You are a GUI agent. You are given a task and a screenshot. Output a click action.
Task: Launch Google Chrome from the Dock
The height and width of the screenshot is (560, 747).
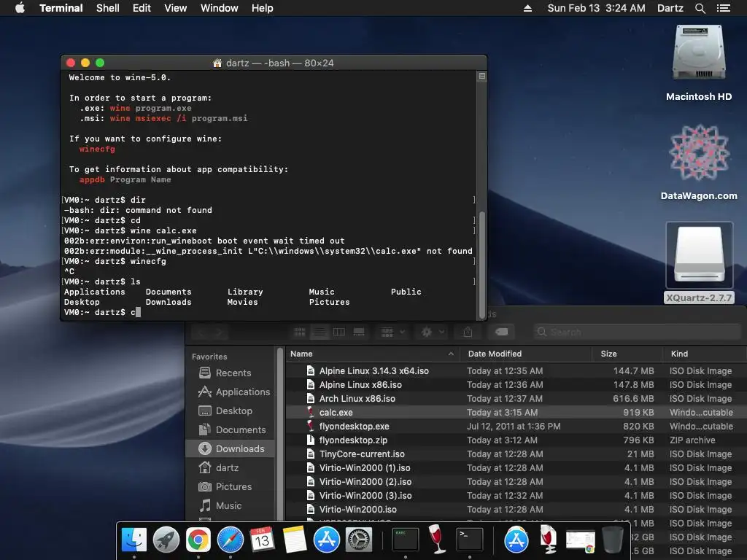[198, 540]
